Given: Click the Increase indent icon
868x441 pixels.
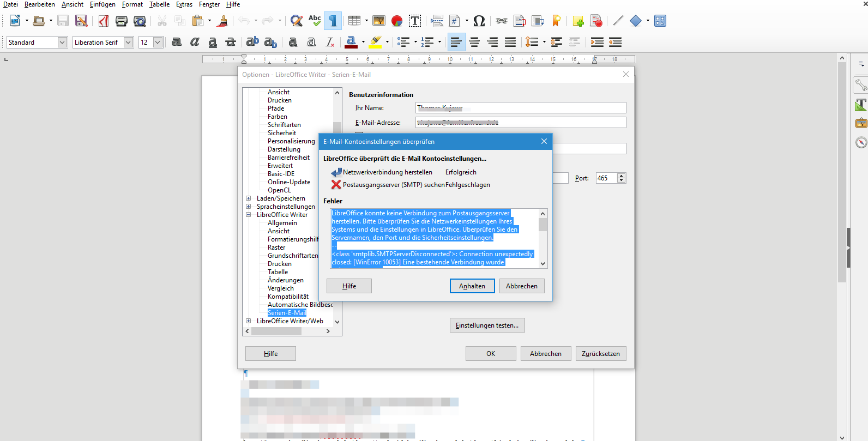Looking at the screenshot, I should [x=597, y=42].
